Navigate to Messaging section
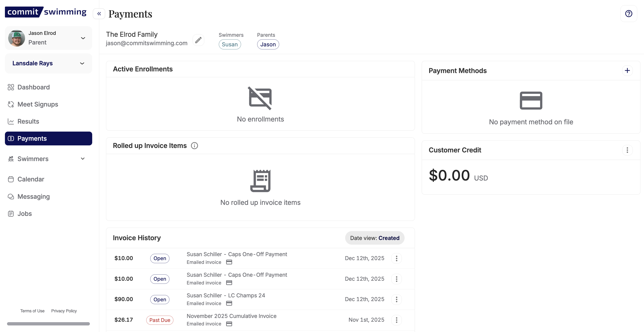The width and height of the screenshot is (644, 332). point(33,197)
